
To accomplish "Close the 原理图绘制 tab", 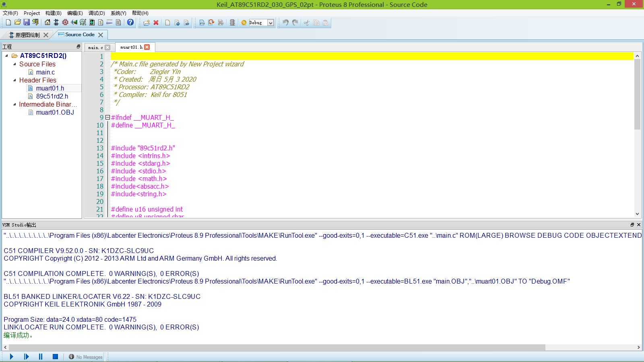I will pos(46,35).
